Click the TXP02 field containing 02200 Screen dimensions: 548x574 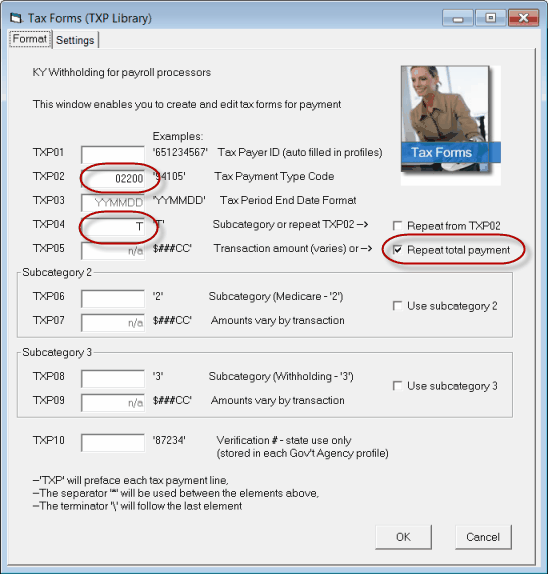[x=113, y=179]
